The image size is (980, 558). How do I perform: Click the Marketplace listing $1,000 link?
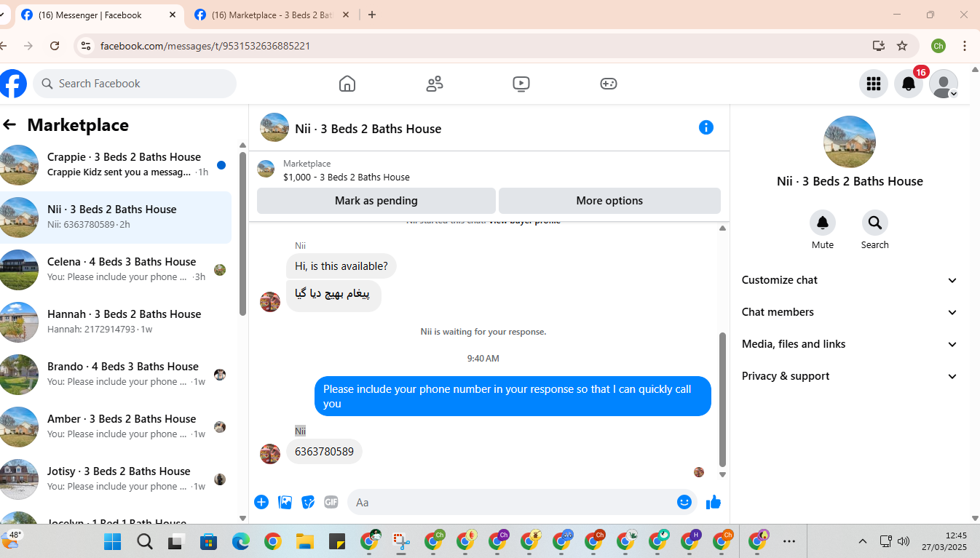347,177
